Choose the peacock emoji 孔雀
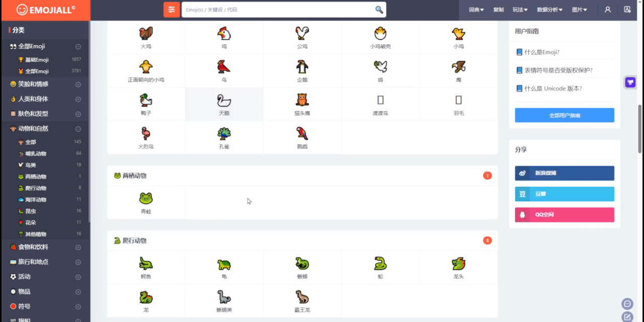Screen dimensions: 644x322 coord(224,138)
